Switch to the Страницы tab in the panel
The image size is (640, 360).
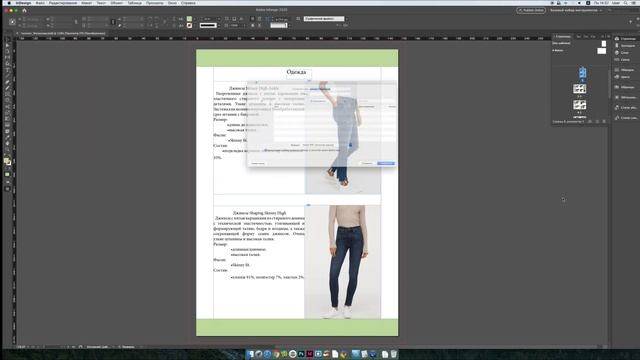(x=562, y=37)
